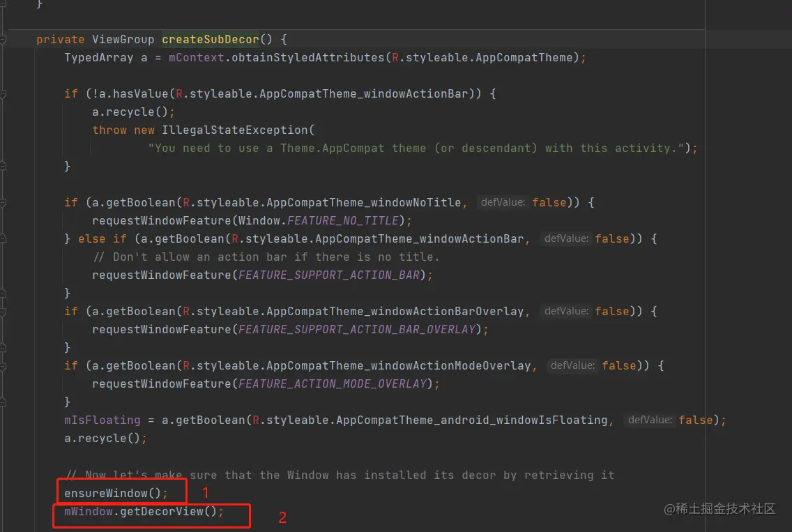This screenshot has height=532, width=792.
Task: Click the FEATURE_SUPPORT_ACTION_BAR_OVERLAY constant
Action: (356, 330)
